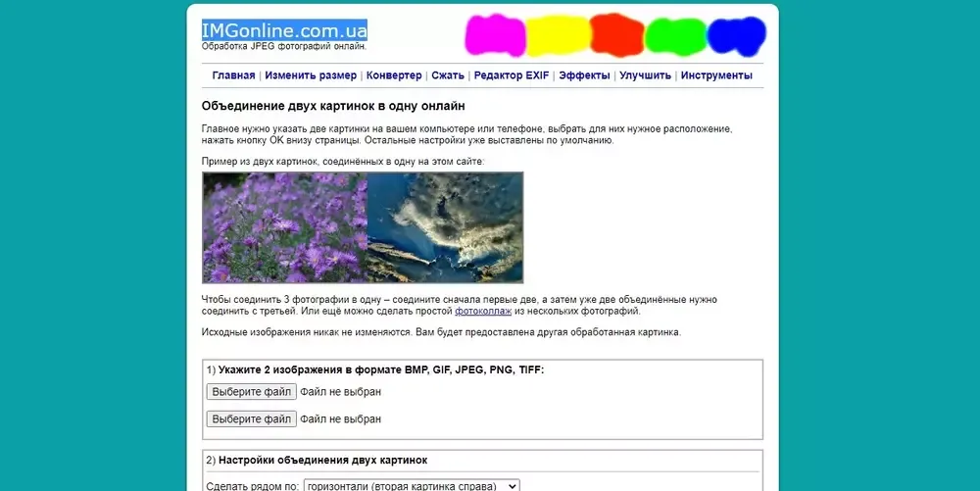The image size is (980, 491).
Task: Click the section title Настройки объединения двух картинок
Action: coord(323,461)
